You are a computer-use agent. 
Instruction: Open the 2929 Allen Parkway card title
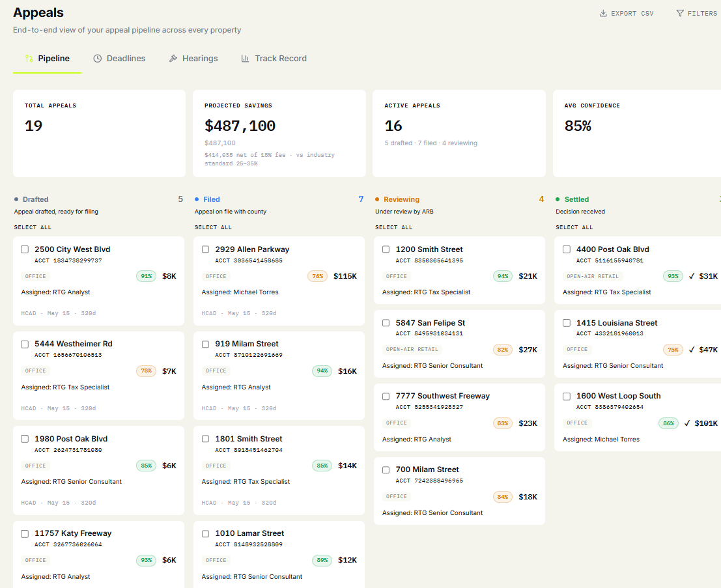[252, 249]
